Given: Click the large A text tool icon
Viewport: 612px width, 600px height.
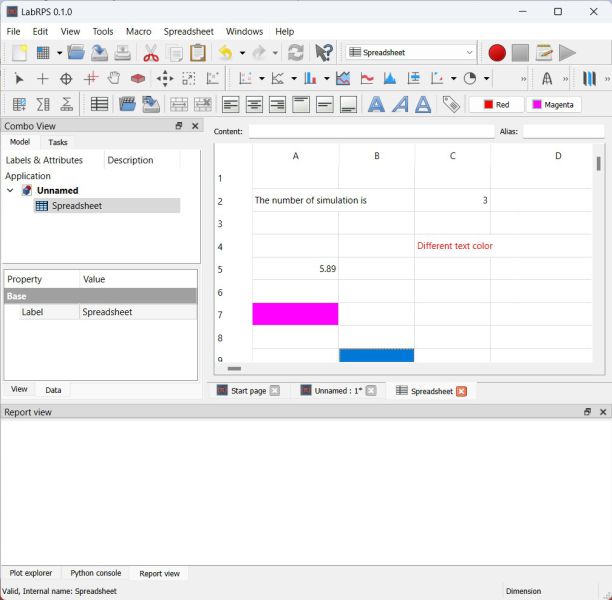Looking at the screenshot, I should click(547, 79).
